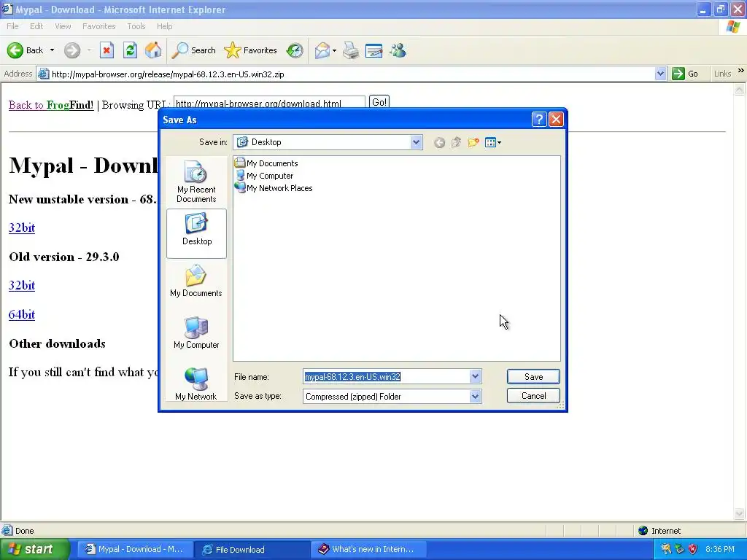Select My Computer in the file list

coord(264,176)
